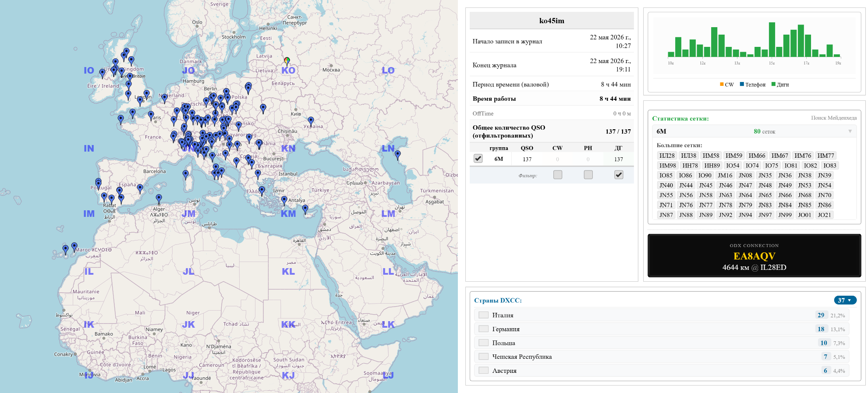Expand the 6M grid statistics dropdown

[850, 131]
